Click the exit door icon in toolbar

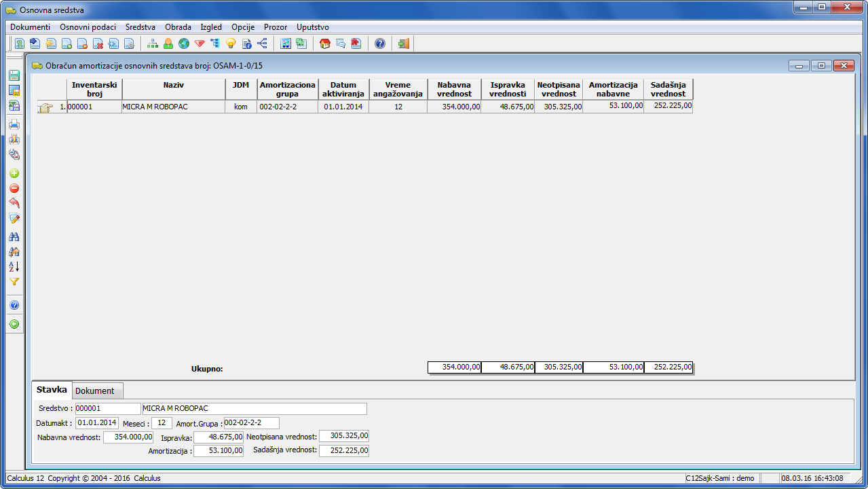(x=404, y=43)
